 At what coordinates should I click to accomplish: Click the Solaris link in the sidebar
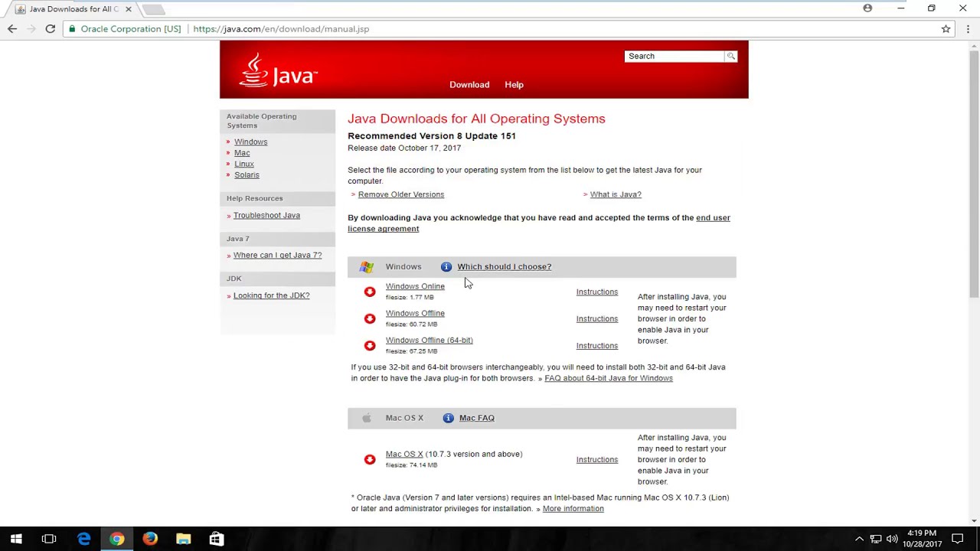(247, 174)
